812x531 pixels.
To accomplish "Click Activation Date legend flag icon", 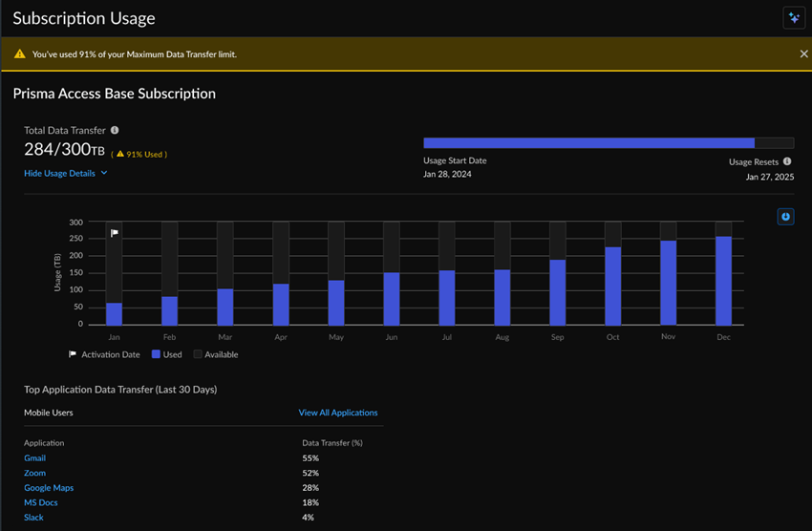I will point(73,354).
